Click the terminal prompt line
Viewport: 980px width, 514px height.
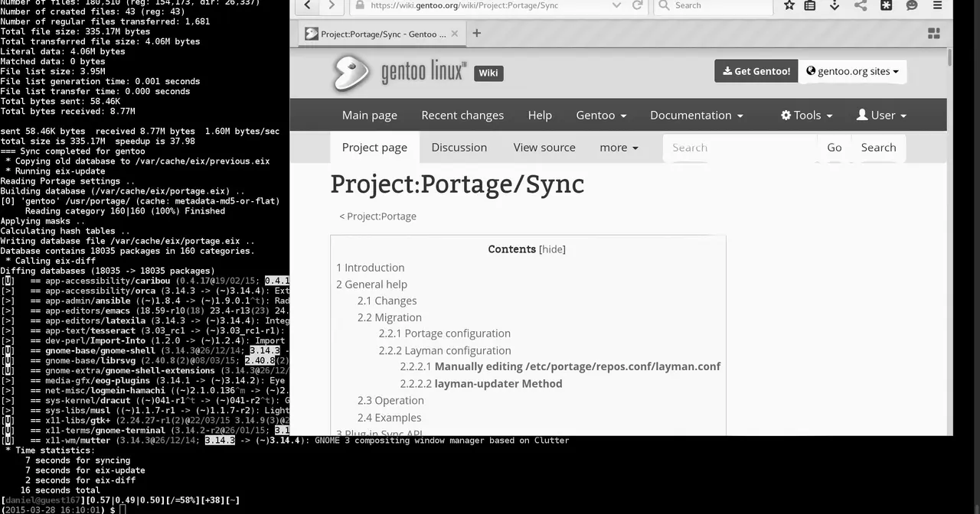(63, 509)
